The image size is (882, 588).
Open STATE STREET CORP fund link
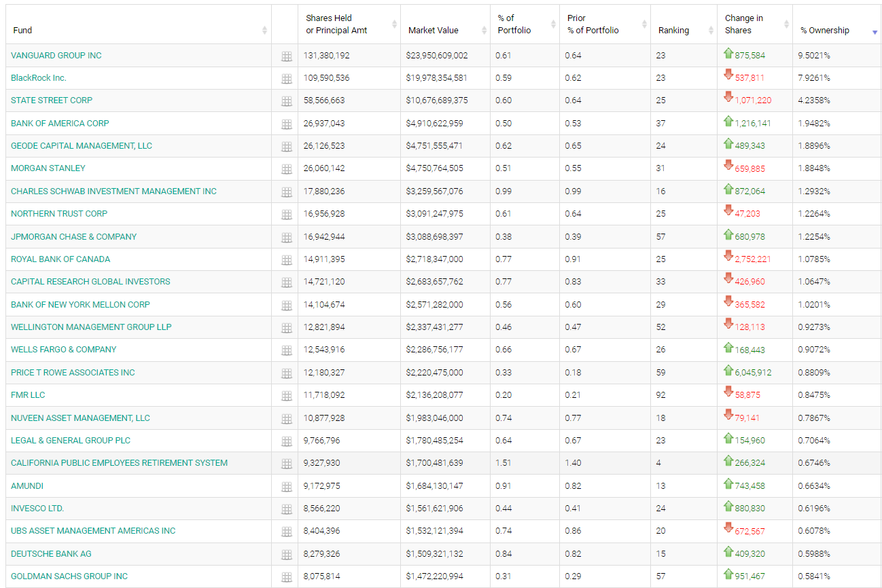(x=52, y=100)
